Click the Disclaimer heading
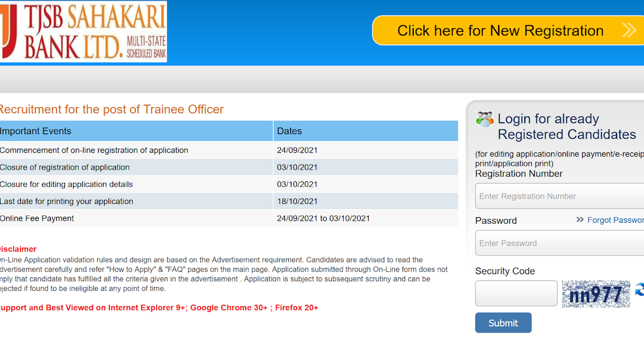This screenshot has width=644, height=338. point(18,249)
